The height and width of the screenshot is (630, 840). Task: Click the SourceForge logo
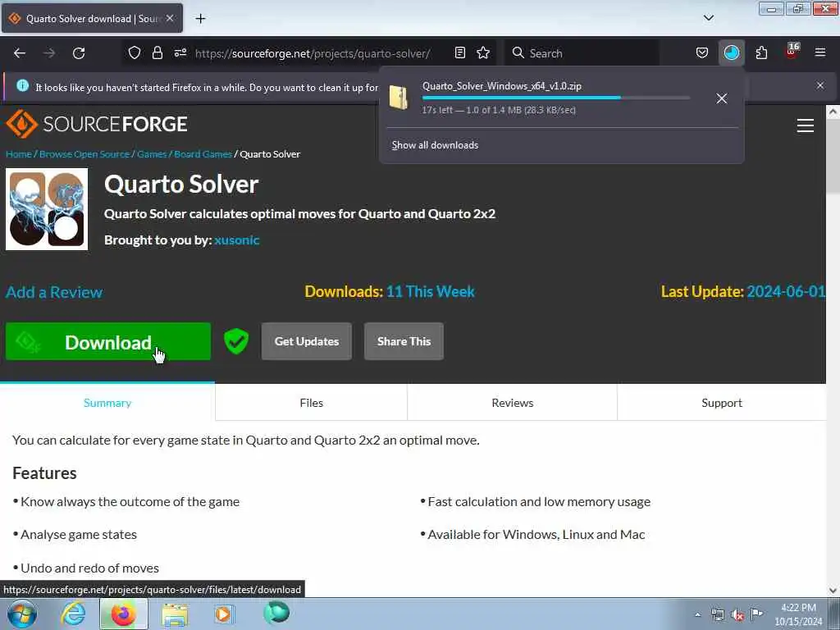[97, 124]
